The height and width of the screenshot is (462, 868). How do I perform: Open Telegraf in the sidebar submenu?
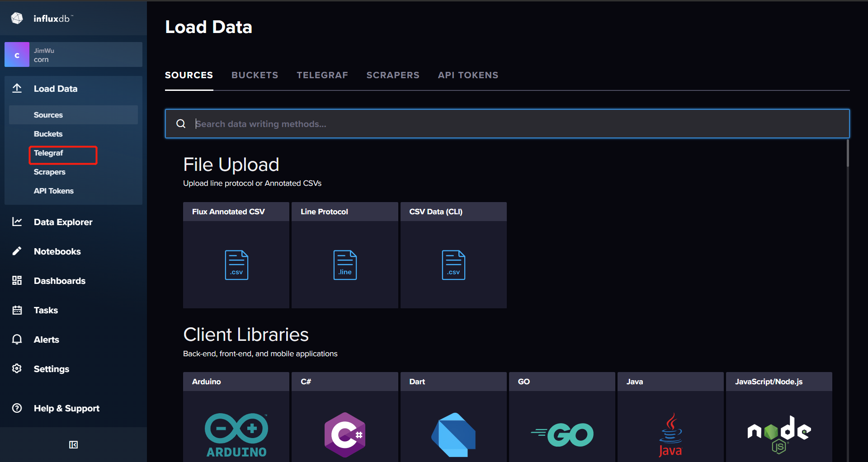[48, 153]
